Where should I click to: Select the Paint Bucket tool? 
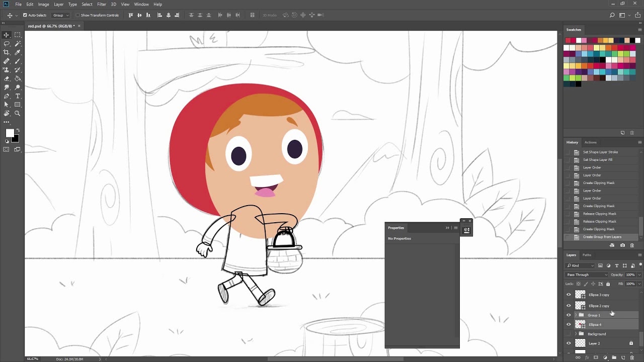click(x=18, y=78)
